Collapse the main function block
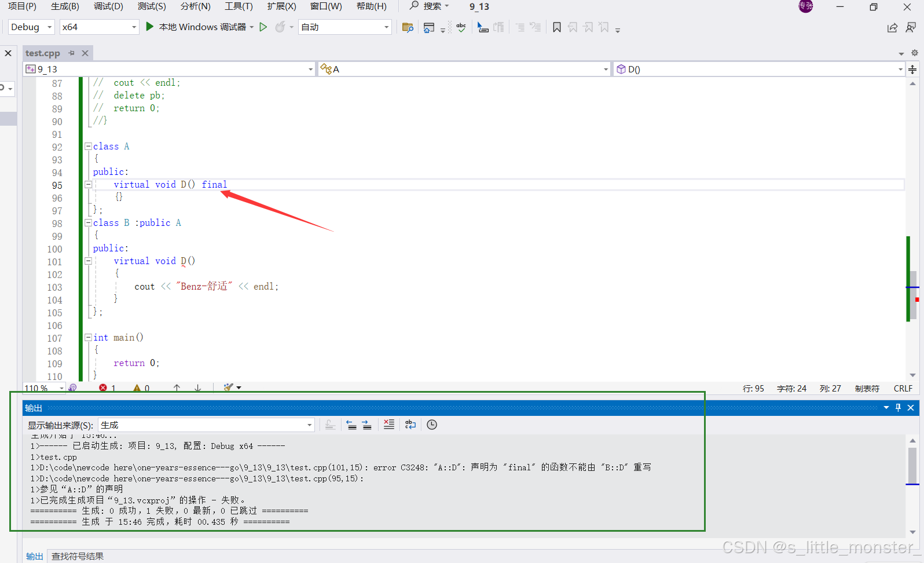The height and width of the screenshot is (563, 924). [x=88, y=337]
